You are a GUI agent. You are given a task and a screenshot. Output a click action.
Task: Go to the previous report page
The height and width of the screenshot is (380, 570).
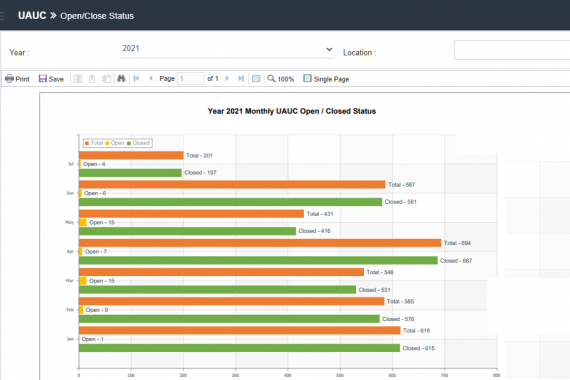tap(151, 79)
